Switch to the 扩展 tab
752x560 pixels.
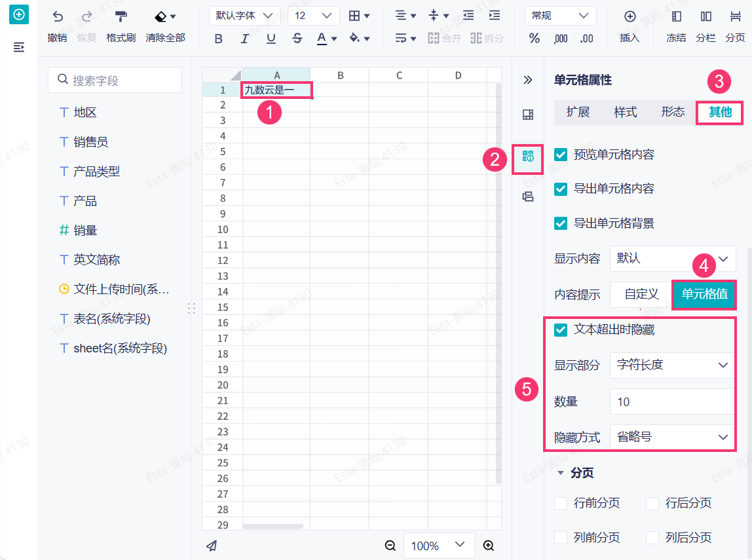pos(578,112)
